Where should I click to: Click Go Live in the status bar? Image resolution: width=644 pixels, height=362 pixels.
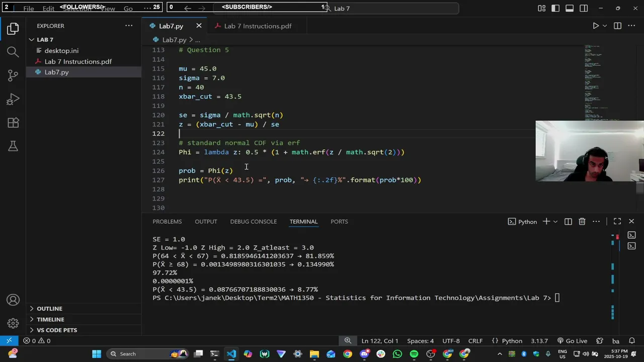(572, 340)
